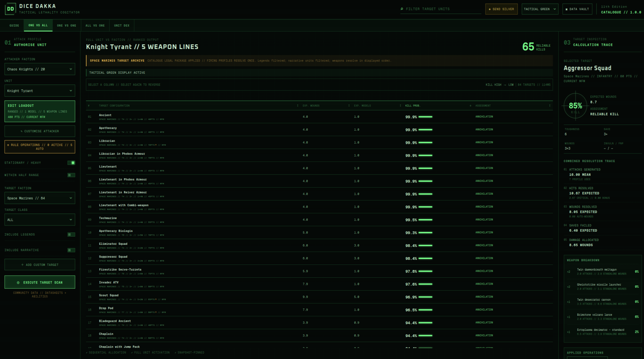The image size is (644, 359).
Task: Open the Unit Dex tab
Action: coord(122,25)
